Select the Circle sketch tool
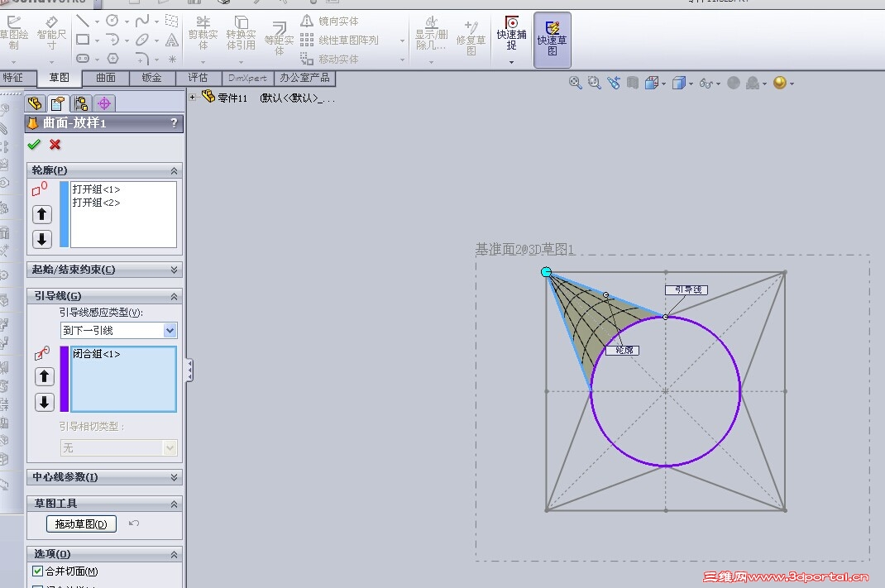The image size is (885, 588). tap(112, 21)
